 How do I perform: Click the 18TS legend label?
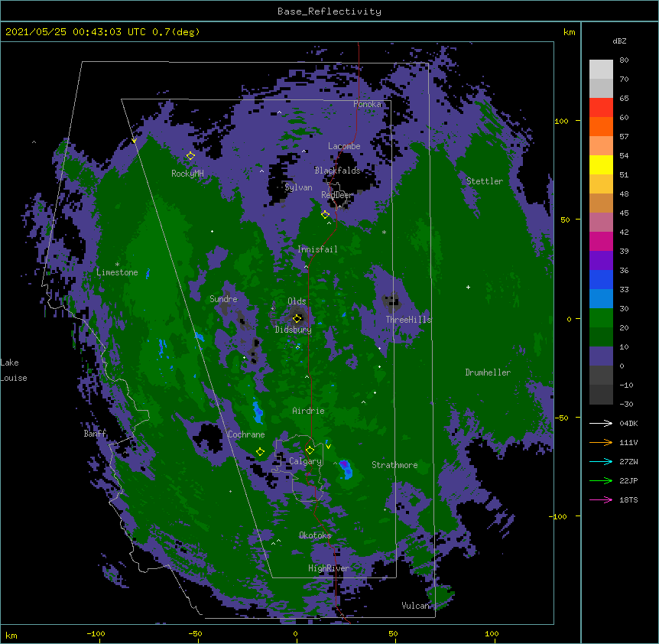[x=628, y=499]
